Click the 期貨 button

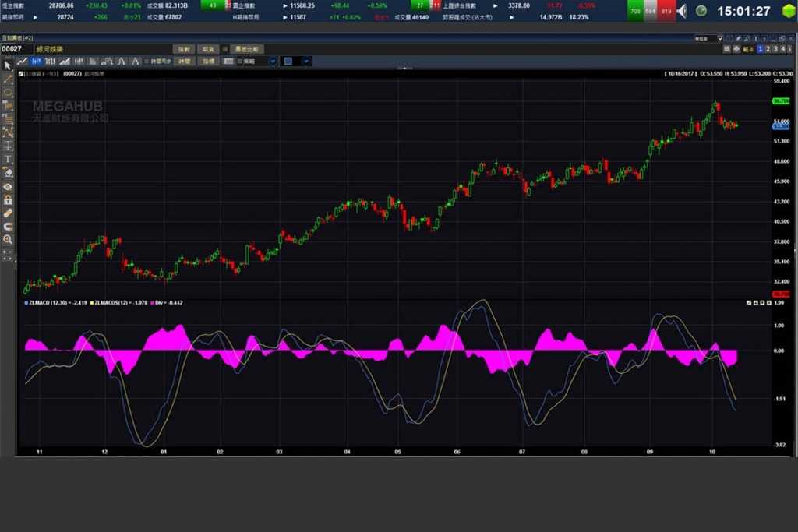(x=207, y=49)
